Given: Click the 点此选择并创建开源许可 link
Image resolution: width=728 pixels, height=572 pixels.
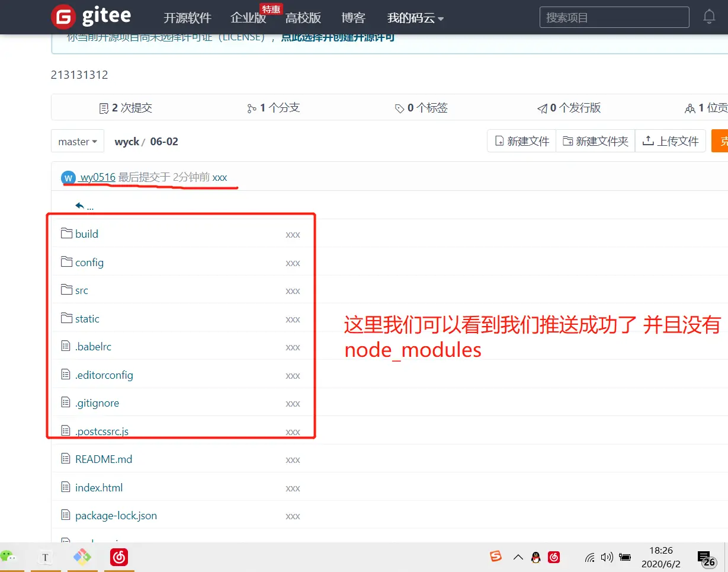Looking at the screenshot, I should [338, 37].
